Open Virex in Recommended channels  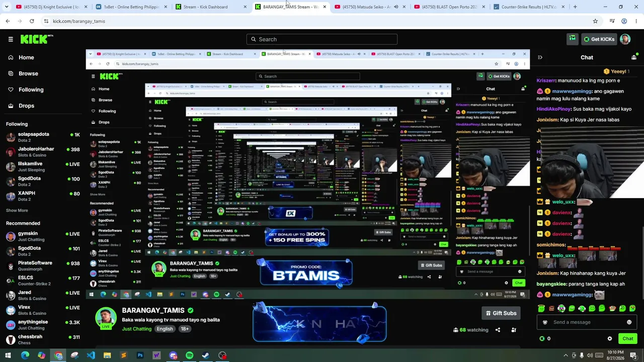pos(43,310)
